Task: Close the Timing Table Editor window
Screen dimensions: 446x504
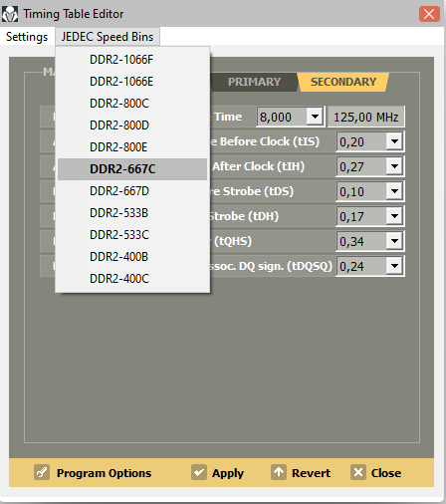Action: pos(429,14)
